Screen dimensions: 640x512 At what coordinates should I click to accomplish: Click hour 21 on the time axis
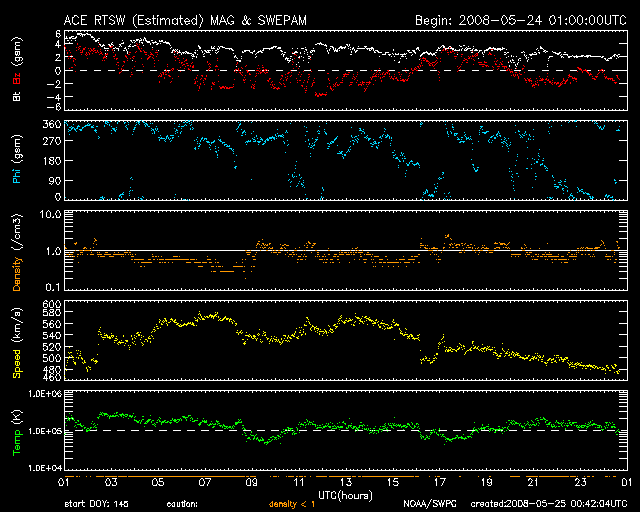[x=535, y=483]
